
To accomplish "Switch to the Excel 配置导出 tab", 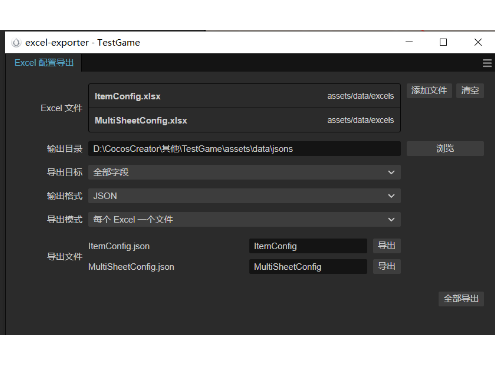I will click(x=44, y=63).
